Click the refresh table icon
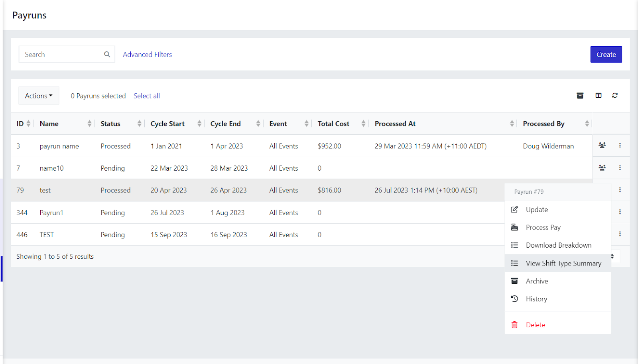 pos(615,96)
